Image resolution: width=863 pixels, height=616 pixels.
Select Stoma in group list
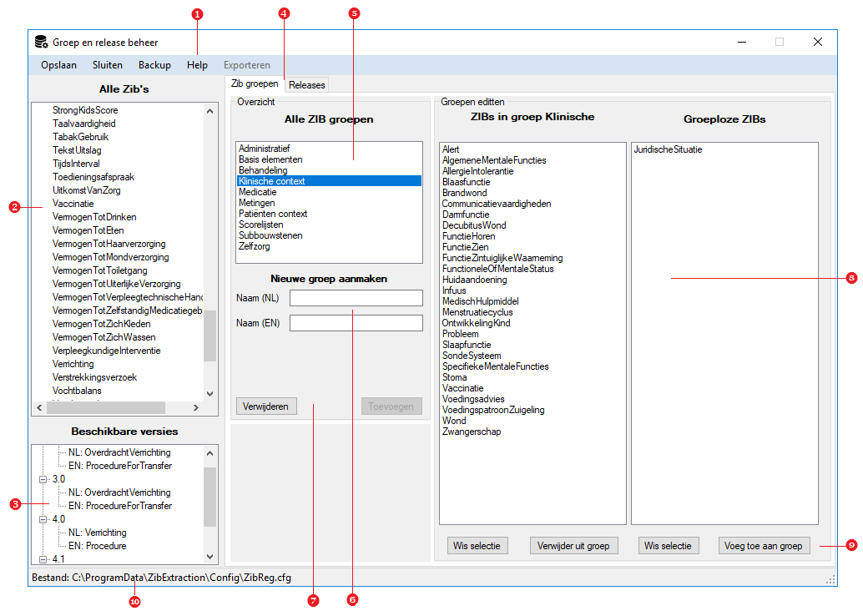click(x=455, y=377)
